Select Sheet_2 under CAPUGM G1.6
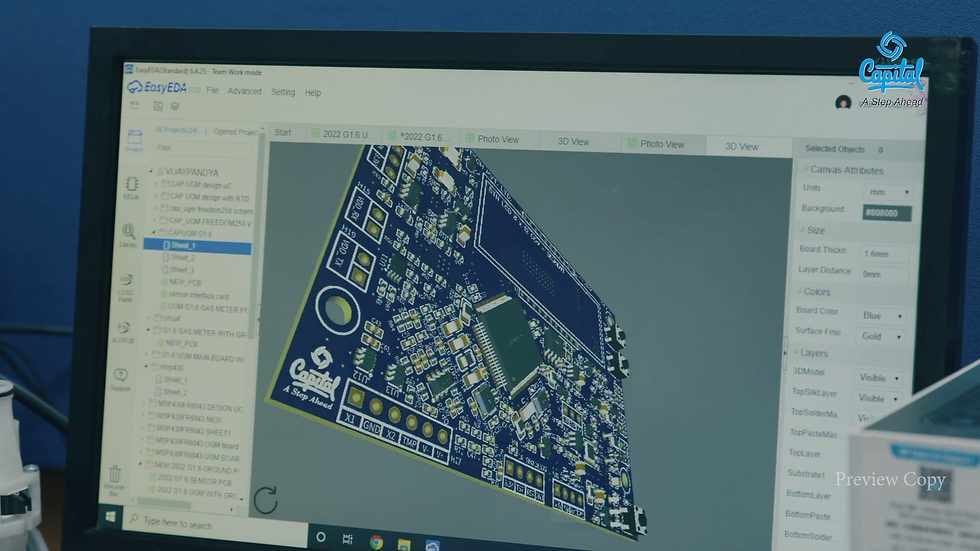Image resolution: width=980 pixels, height=551 pixels. 182,258
